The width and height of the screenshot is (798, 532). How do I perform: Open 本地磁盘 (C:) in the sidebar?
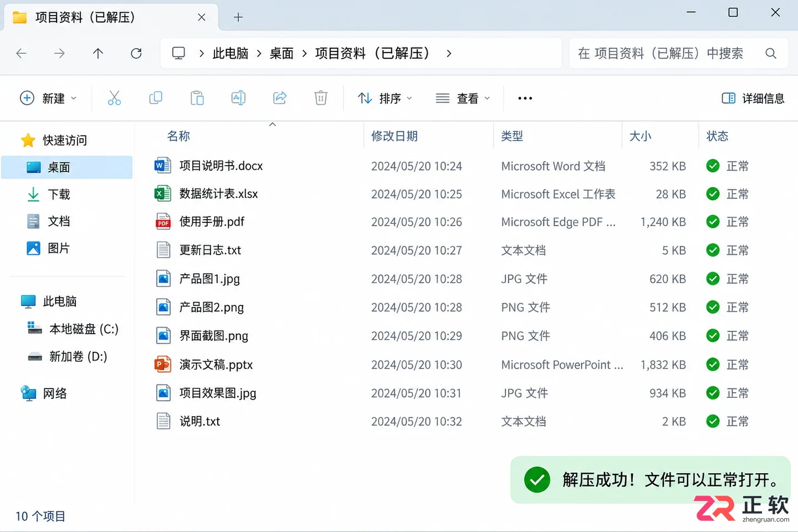[73, 329]
